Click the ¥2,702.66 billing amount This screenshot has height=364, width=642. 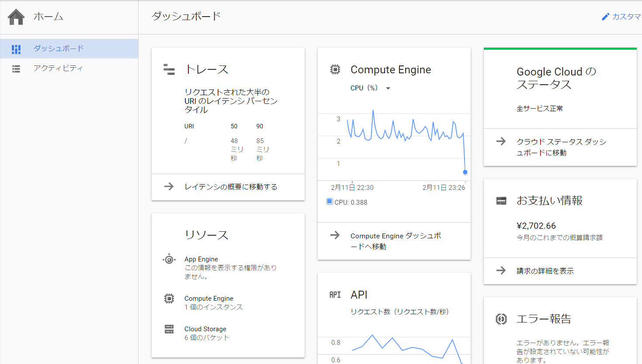[x=536, y=226]
